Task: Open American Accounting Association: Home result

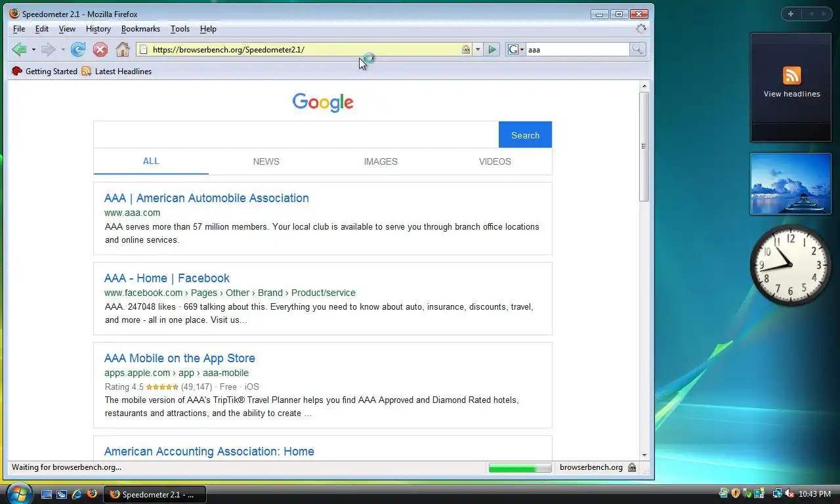Action: pyautogui.click(x=209, y=451)
